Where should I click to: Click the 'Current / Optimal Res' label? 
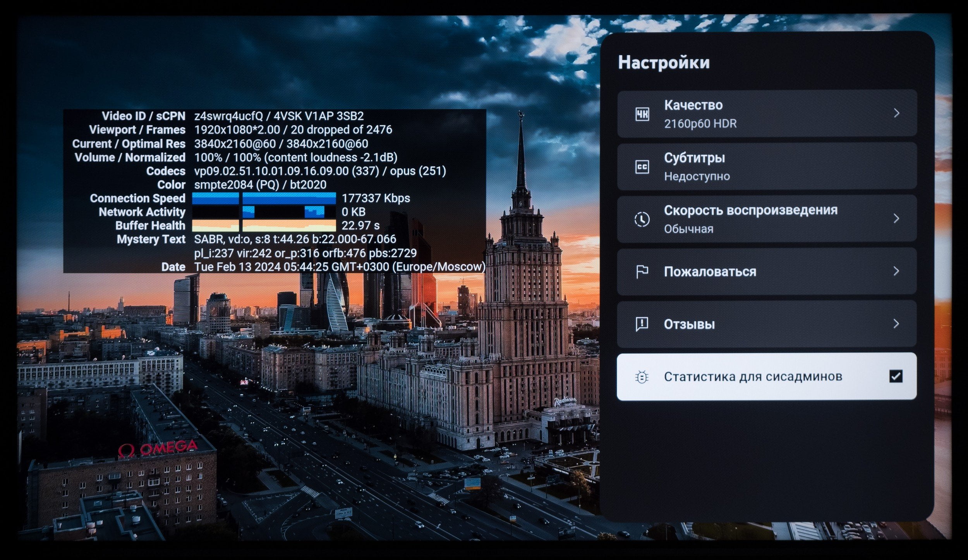coord(129,144)
